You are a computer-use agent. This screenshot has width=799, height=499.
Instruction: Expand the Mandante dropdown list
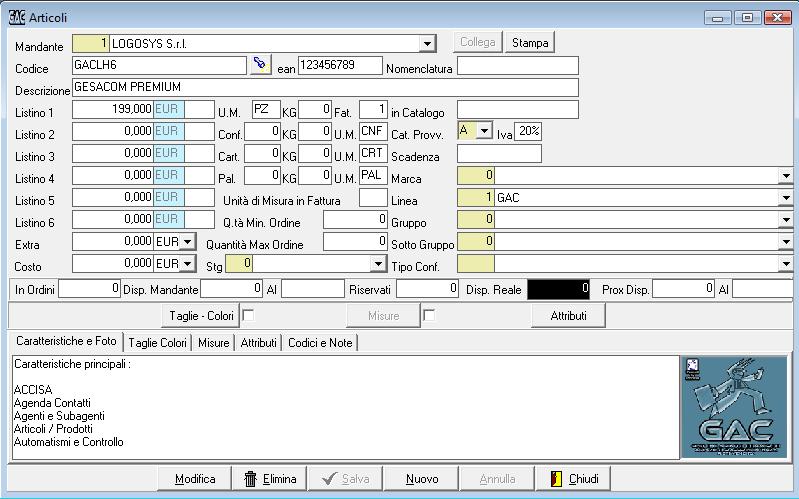click(x=427, y=44)
